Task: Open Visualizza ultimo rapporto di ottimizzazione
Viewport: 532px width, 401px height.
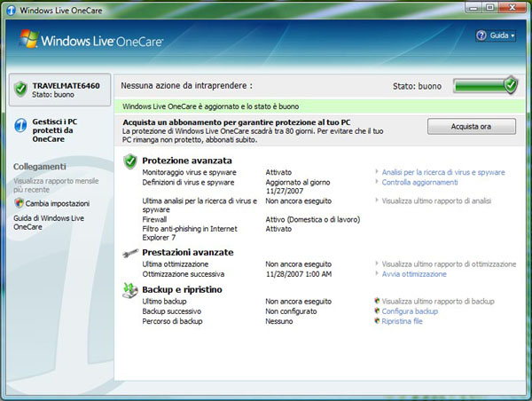Action: (x=449, y=263)
